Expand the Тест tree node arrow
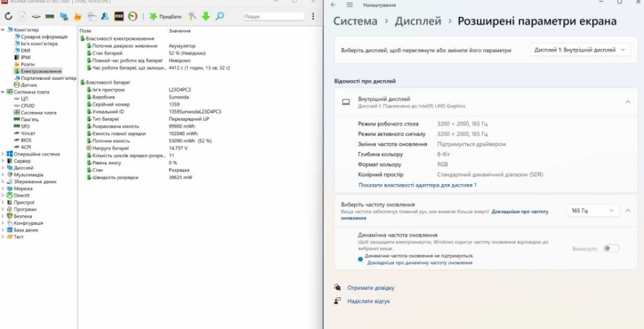The image size is (644, 329). pos(3,237)
